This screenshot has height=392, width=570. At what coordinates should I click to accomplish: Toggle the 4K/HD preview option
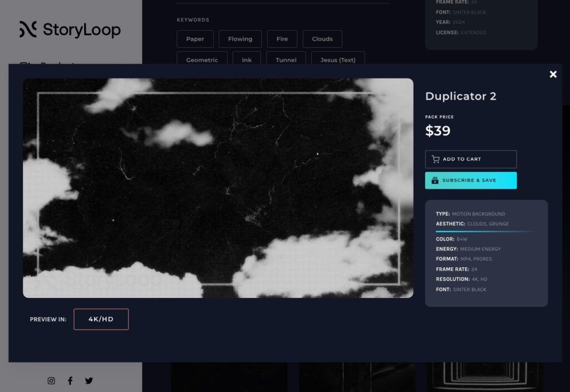coord(101,319)
